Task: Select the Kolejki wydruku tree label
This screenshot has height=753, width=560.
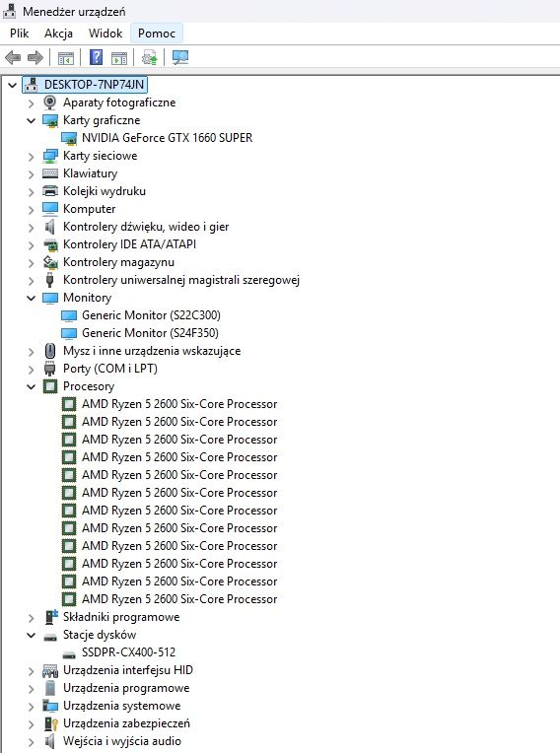Action: point(105,191)
